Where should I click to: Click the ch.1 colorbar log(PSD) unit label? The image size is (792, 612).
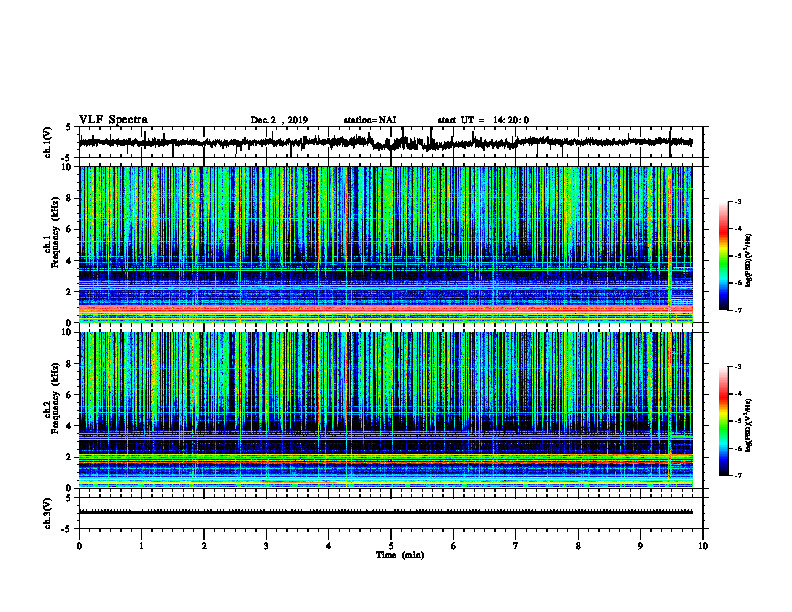click(x=749, y=261)
